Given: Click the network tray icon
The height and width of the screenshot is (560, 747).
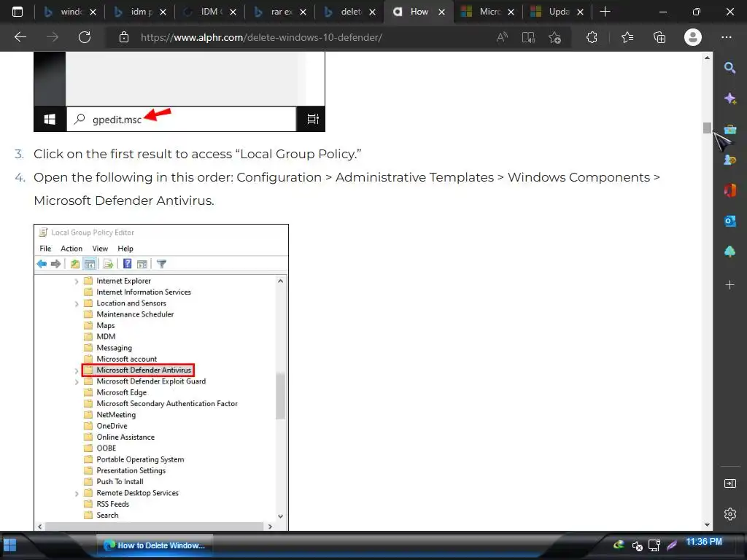Looking at the screenshot, I should pos(654,545).
